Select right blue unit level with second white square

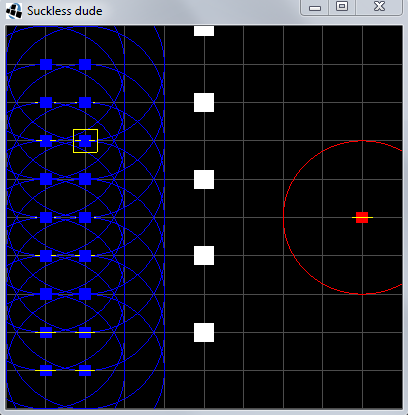pyautogui.click(x=85, y=103)
